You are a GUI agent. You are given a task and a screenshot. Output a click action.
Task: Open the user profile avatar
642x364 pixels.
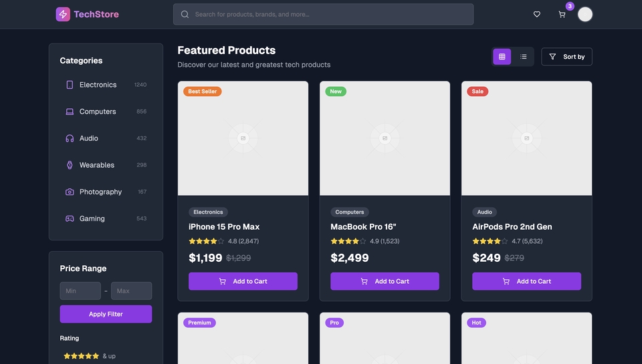tap(584, 14)
